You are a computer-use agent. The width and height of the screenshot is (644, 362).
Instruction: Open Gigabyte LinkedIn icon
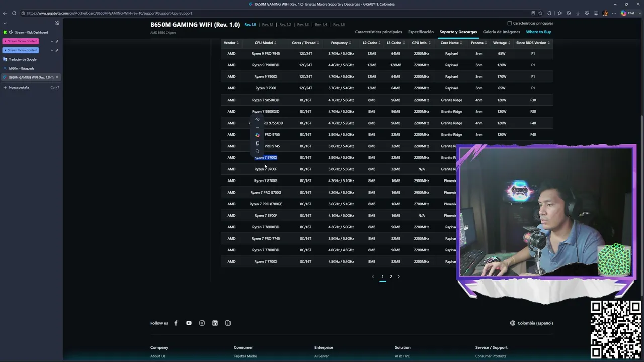click(x=215, y=323)
